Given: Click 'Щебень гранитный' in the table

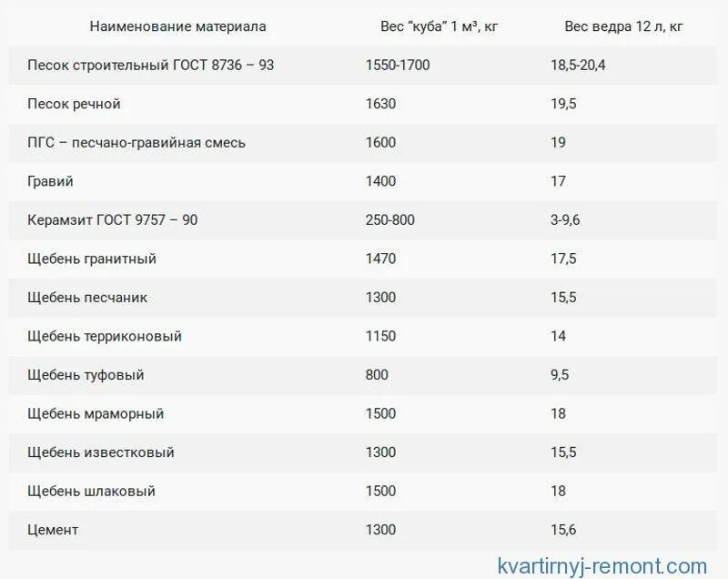Looking at the screenshot, I should 92,259.
